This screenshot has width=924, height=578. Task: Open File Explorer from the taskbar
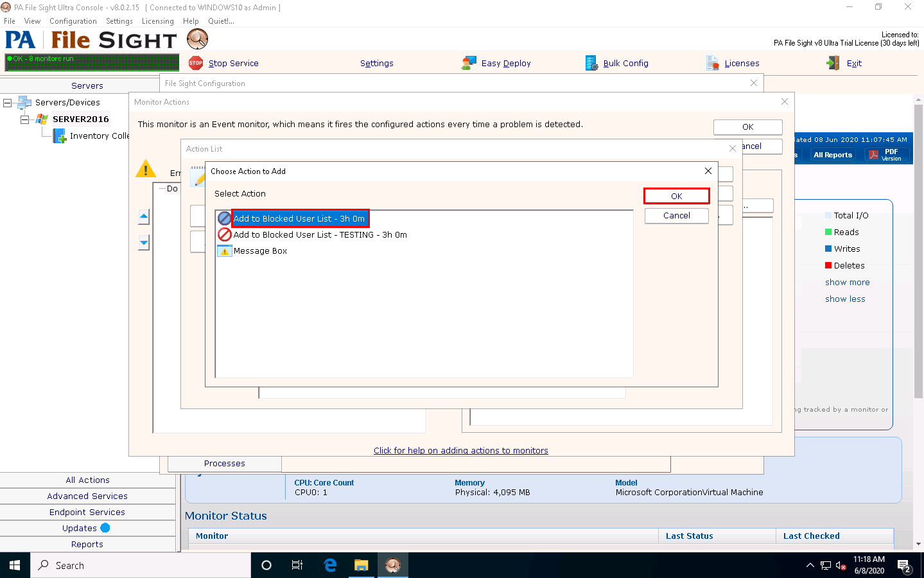tap(362, 565)
